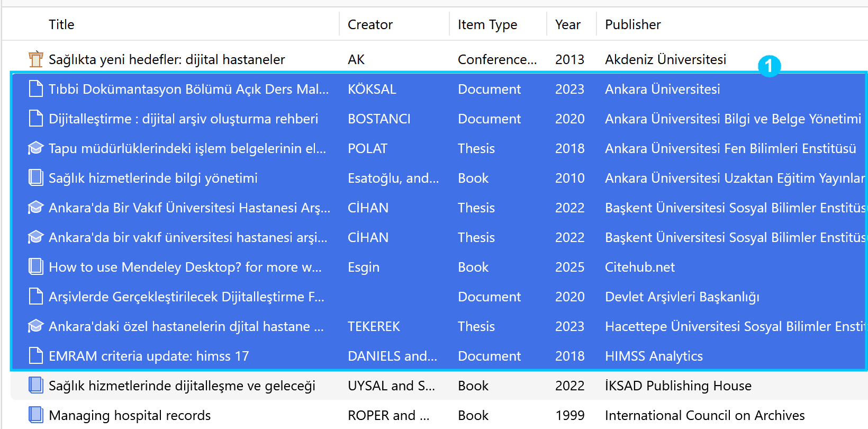Image resolution: width=868 pixels, height=429 pixels.
Task: Select title 'Tıbbi Dokümantasyon Bölümü Açık Ders Mal...'
Action: (189, 89)
